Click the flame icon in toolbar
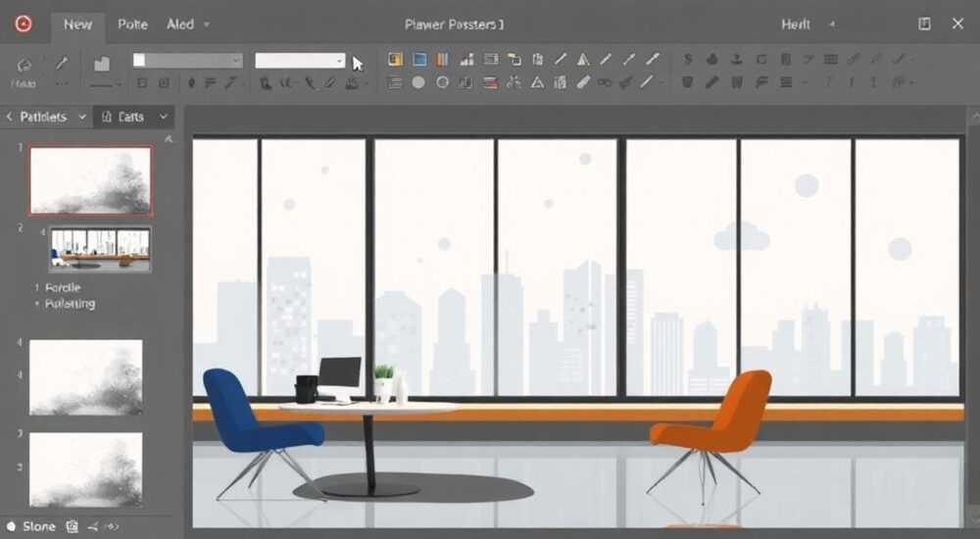Screen dimensions: 980x539 (711, 60)
